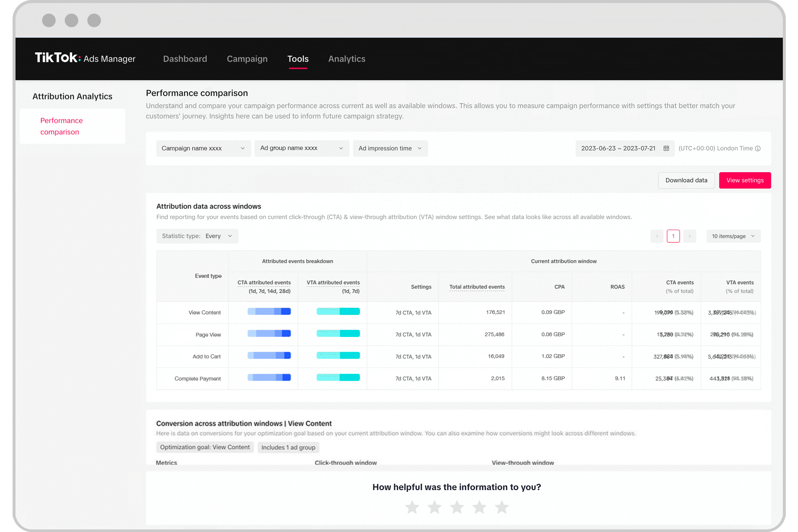Click Add to Cart VTA breakdown bar
Image resolution: width=798 pixels, height=532 pixels.
338,355
